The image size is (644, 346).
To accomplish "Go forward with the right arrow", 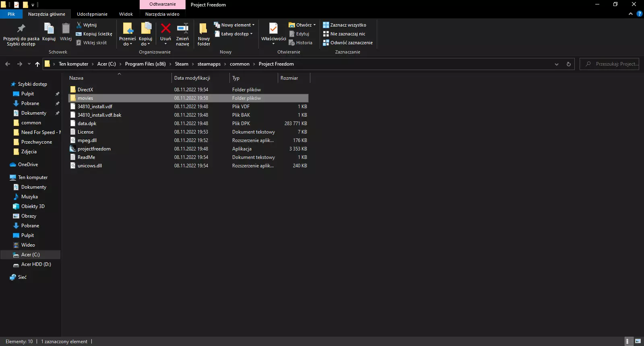I will tap(19, 64).
